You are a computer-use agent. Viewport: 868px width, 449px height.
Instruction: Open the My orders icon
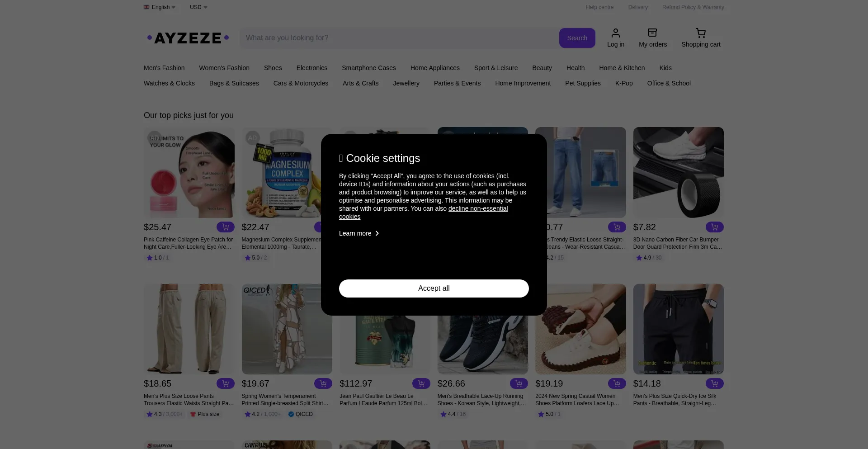point(652,38)
